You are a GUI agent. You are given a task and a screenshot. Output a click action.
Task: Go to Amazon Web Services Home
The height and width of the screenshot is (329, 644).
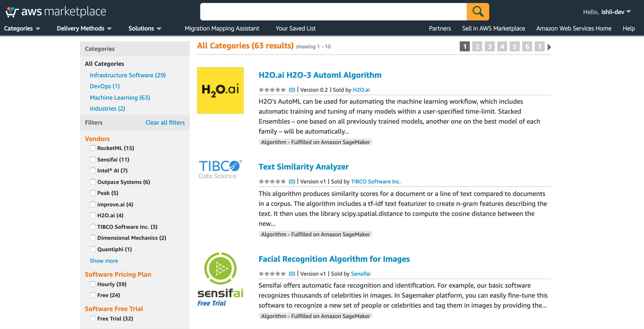point(574,28)
